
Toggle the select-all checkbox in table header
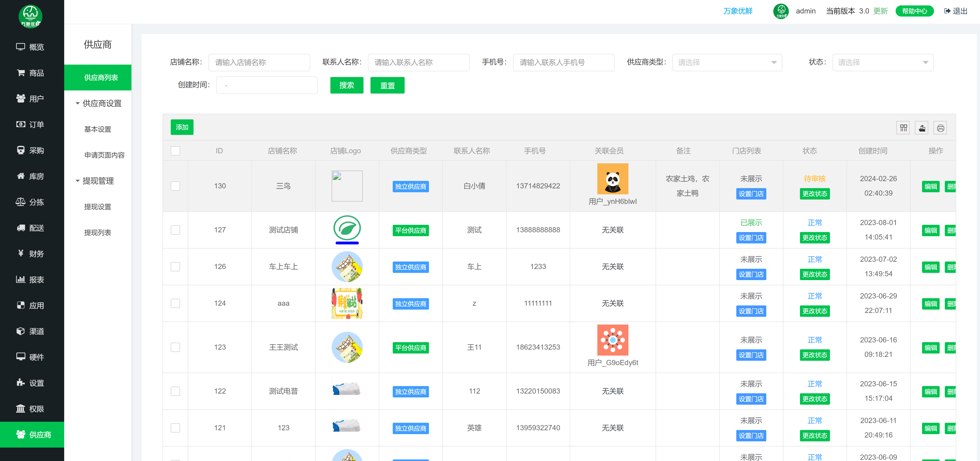(x=175, y=151)
